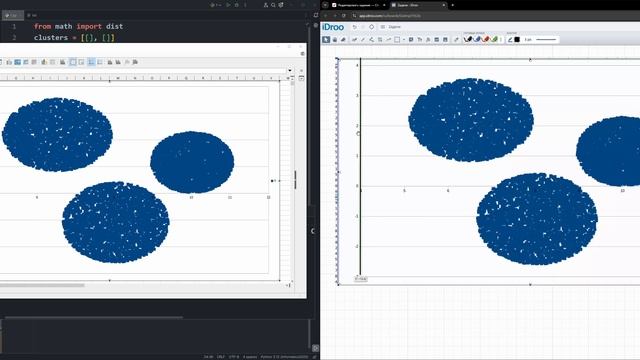Open the black fill color square in iDroo

click(517, 40)
